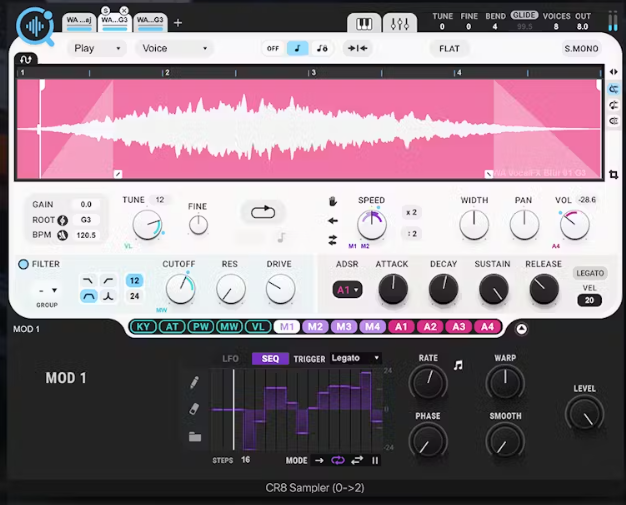Select the middle loop mode icon right of waveform

point(614,105)
